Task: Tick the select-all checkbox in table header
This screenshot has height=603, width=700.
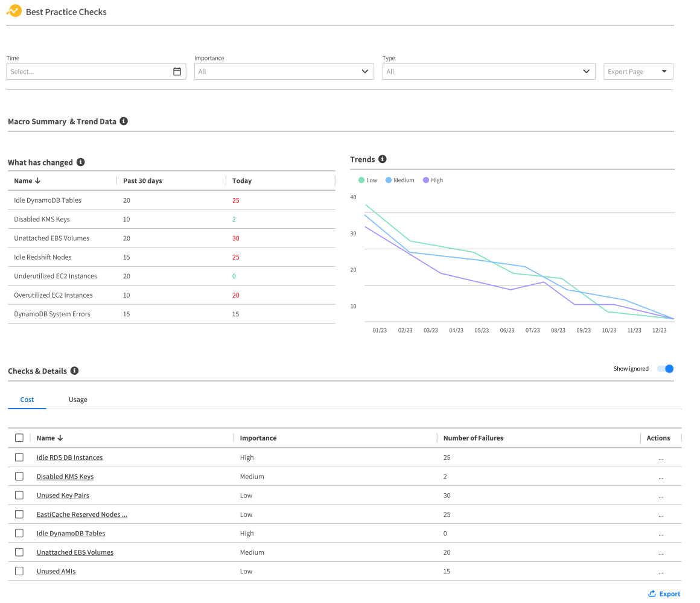Action: click(x=19, y=438)
